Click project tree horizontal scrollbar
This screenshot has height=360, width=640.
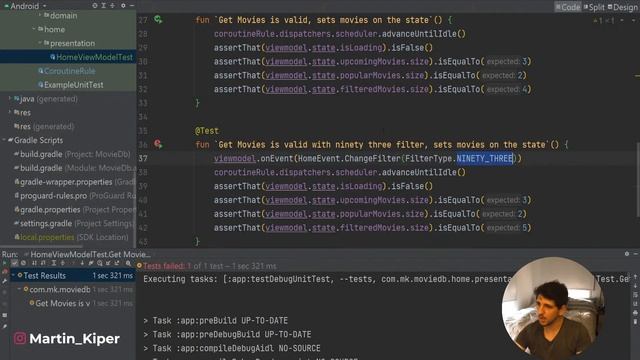click(x=41, y=246)
